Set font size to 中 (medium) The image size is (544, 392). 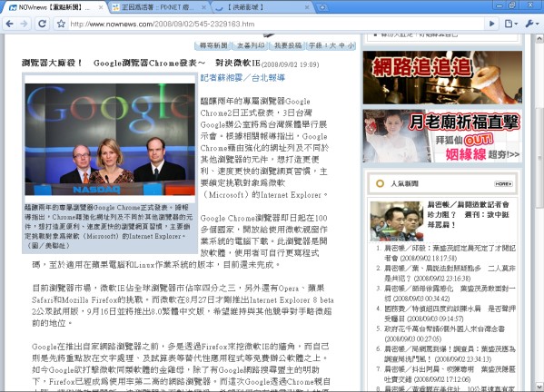341,45
